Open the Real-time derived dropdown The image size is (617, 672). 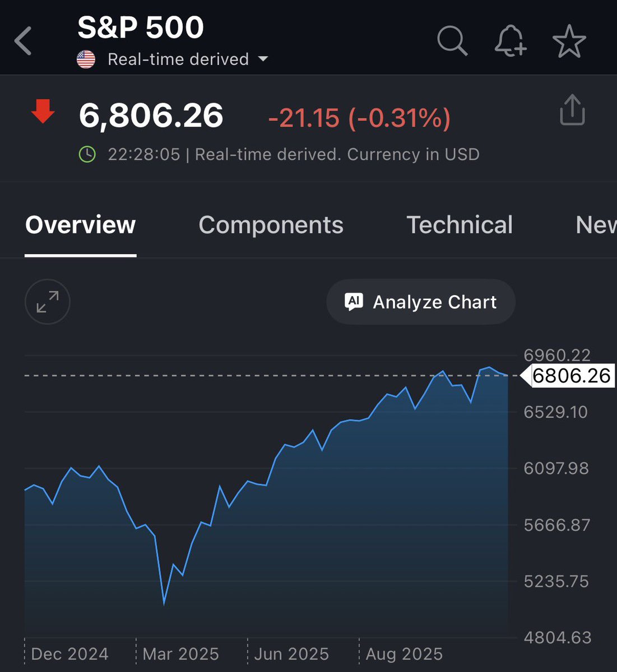[188, 59]
